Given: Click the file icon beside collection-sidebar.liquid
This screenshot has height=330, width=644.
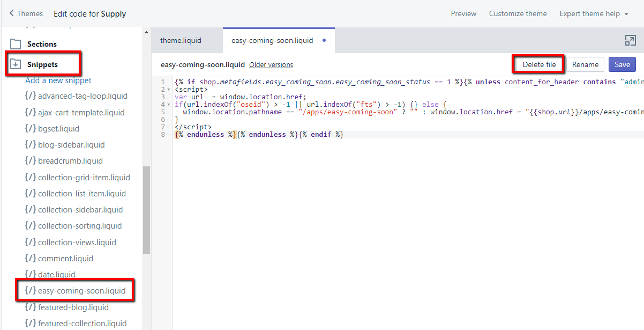Looking at the screenshot, I should coord(30,210).
